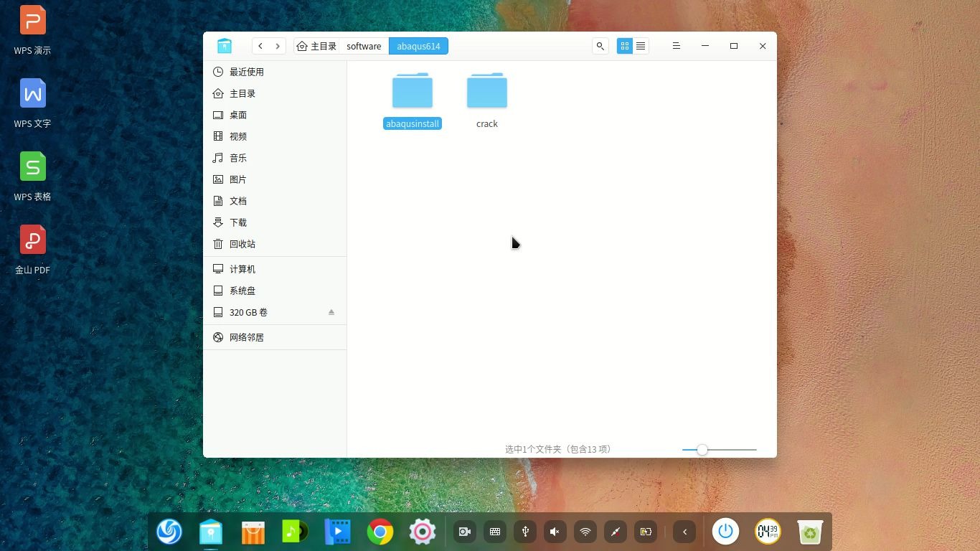The height and width of the screenshot is (551, 980).
Task: Click the crack folder name label
Action: [487, 124]
